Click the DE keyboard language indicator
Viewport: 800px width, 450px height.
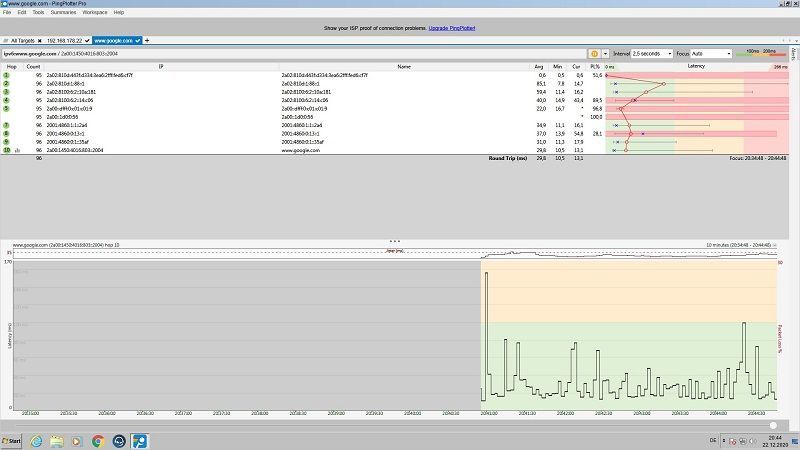(x=713, y=440)
